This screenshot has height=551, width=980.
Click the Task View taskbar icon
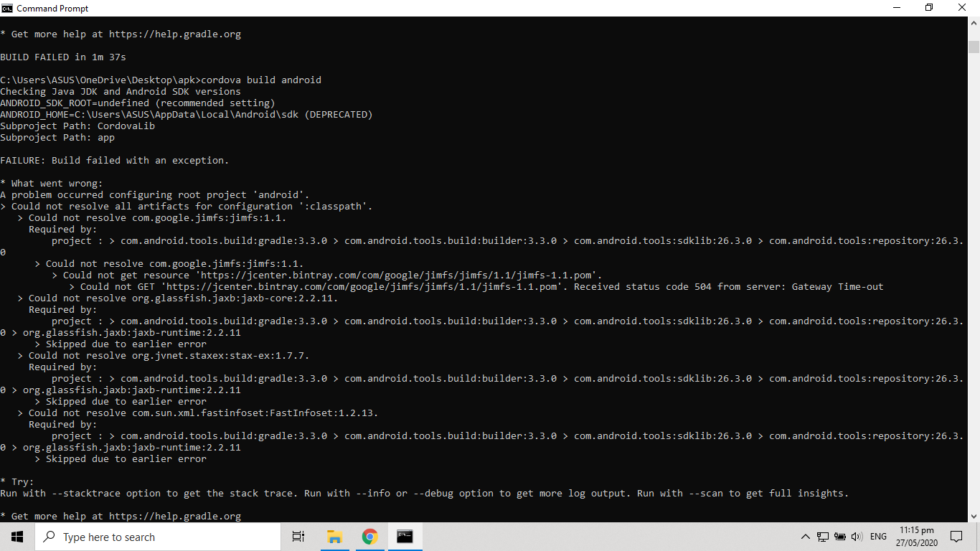tap(298, 537)
